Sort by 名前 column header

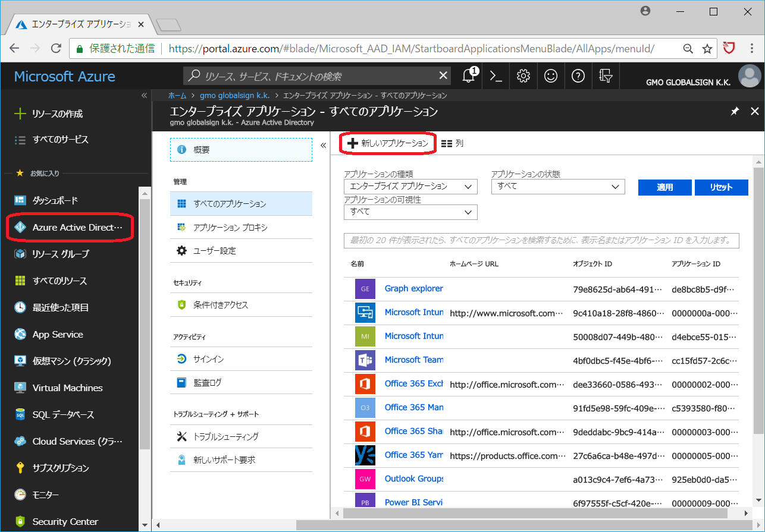357,263
